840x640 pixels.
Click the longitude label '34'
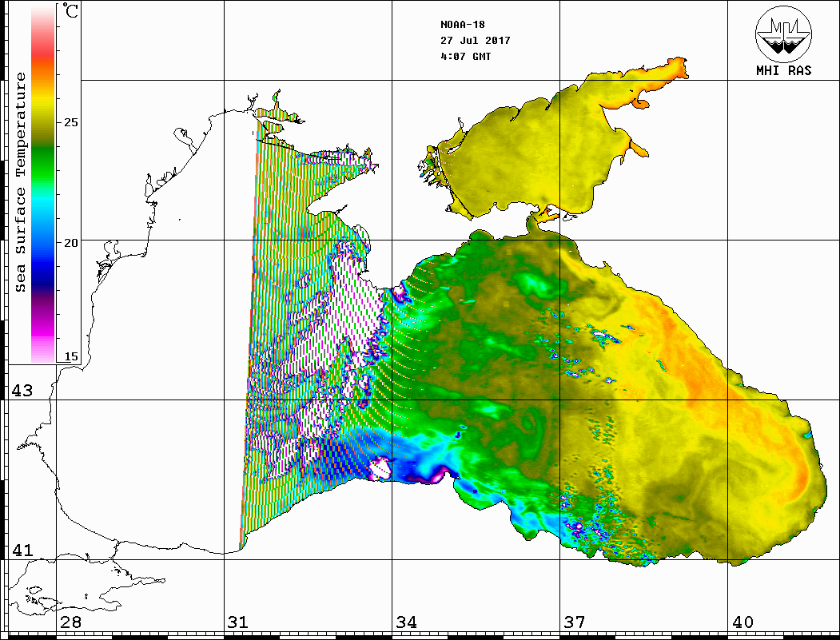coord(406,622)
